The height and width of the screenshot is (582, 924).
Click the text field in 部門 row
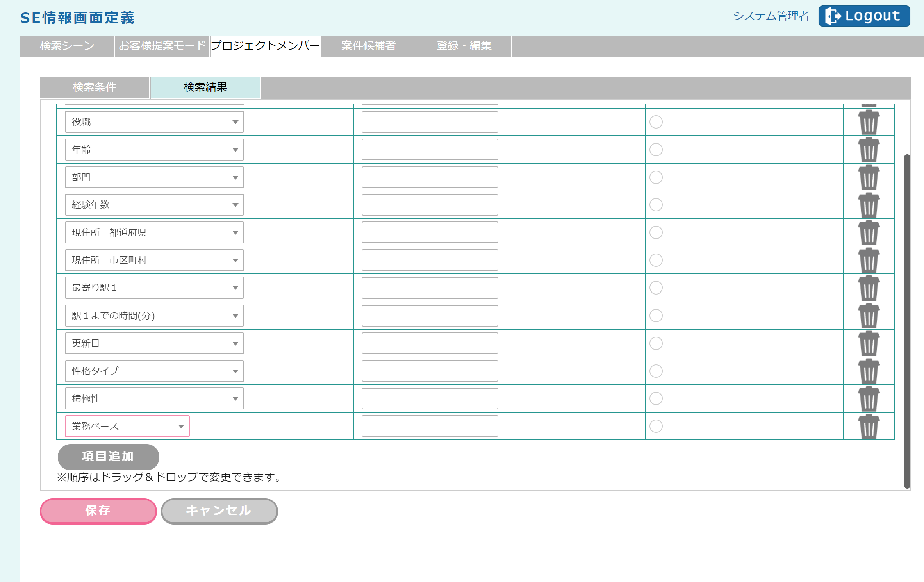430,177
